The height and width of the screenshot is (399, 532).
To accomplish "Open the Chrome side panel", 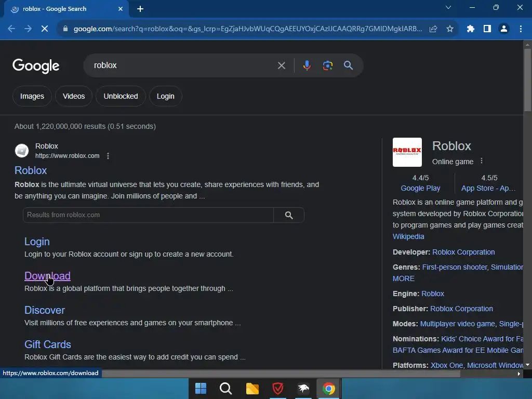I will pos(487,29).
